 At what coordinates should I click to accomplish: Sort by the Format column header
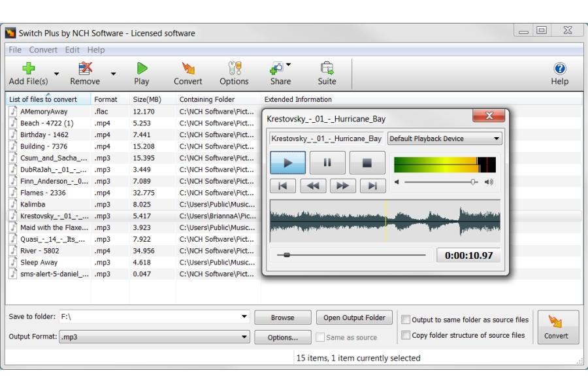point(110,99)
